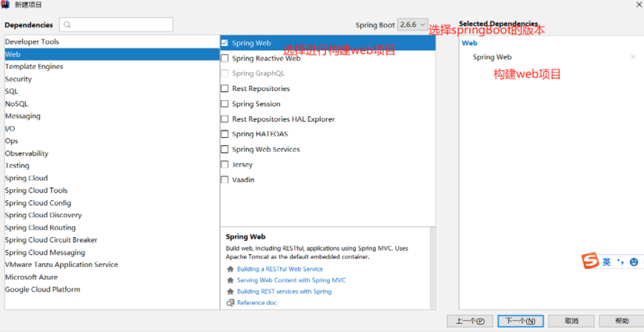The height and width of the screenshot is (332, 644).
Task: Open Serving Web Content with Spring MVC link
Action: tap(291, 280)
